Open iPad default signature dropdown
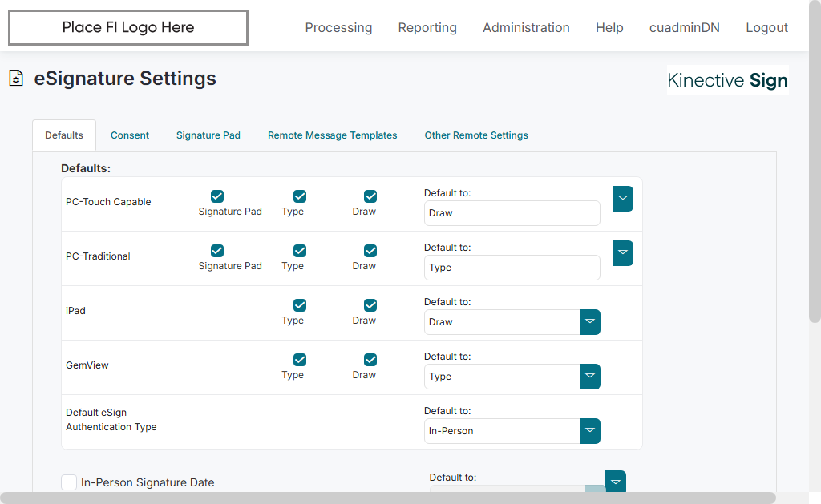The height and width of the screenshot is (504, 821). (x=590, y=322)
